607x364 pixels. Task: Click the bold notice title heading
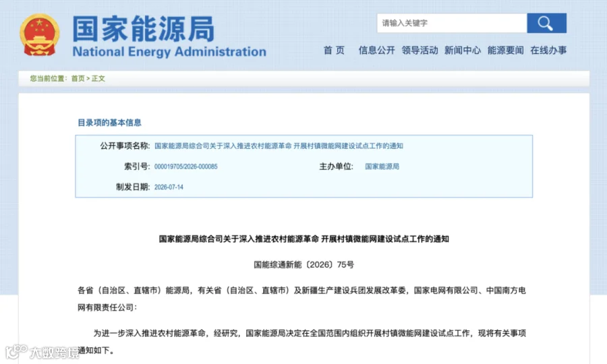coord(304,239)
